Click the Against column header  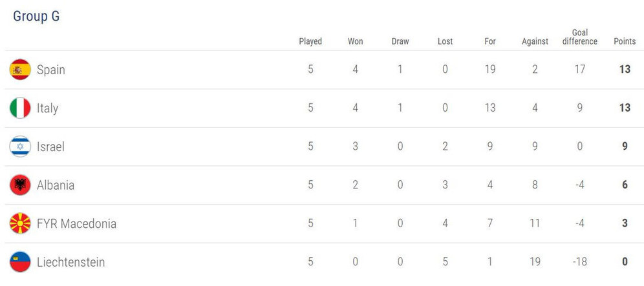[x=535, y=41]
